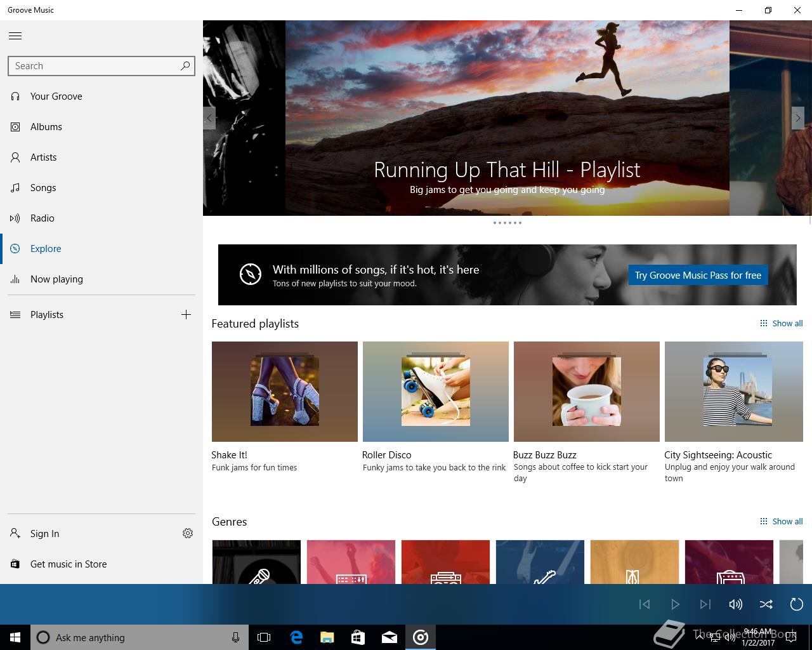
Task: Open Task View on taskbar
Action: (x=264, y=637)
